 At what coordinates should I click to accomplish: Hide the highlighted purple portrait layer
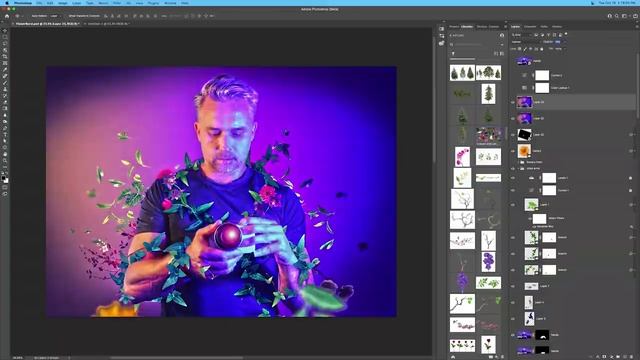(x=513, y=102)
